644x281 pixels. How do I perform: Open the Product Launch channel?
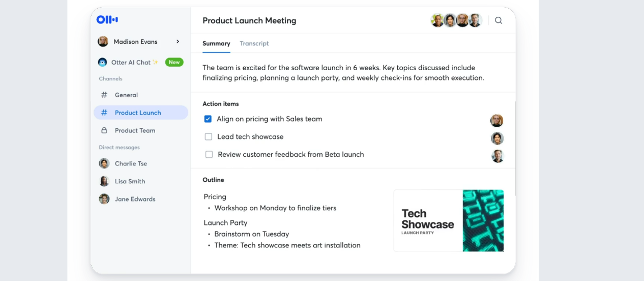tap(141, 113)
